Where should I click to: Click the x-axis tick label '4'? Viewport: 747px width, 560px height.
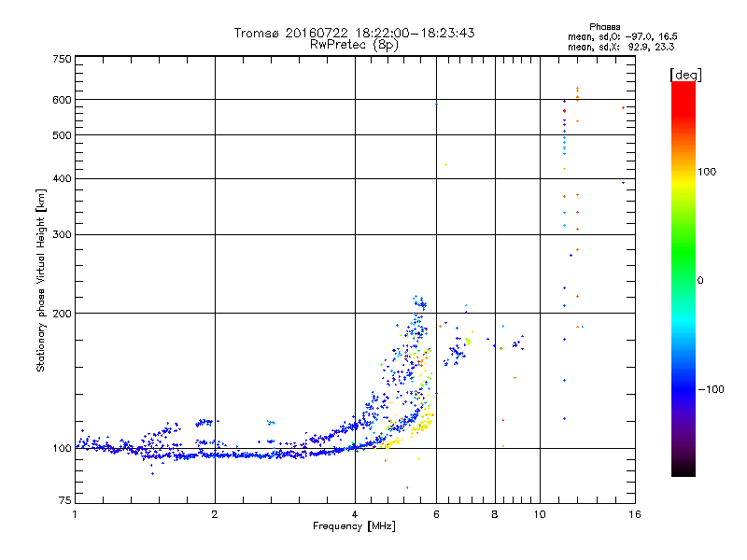[355, 514]
